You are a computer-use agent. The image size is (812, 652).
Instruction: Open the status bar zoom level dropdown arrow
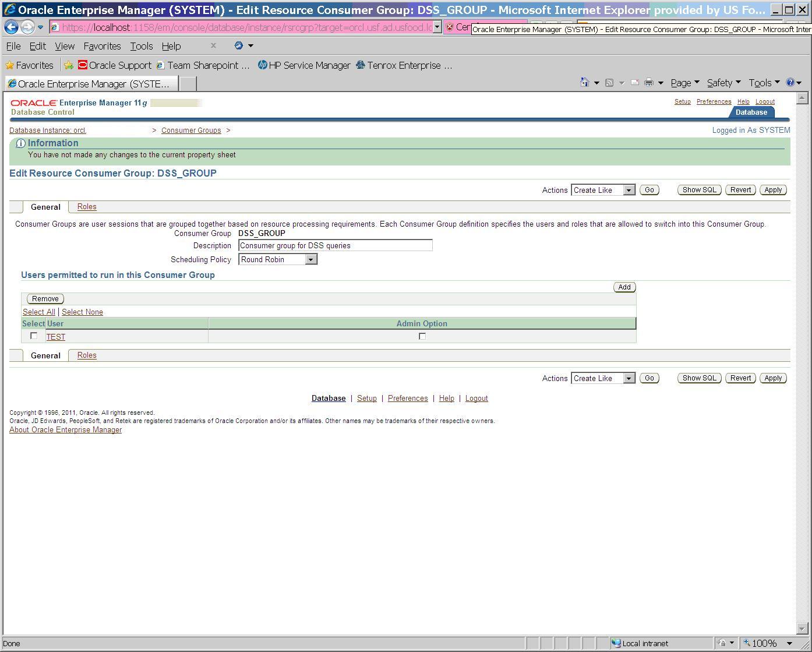(x=790, y=643)
